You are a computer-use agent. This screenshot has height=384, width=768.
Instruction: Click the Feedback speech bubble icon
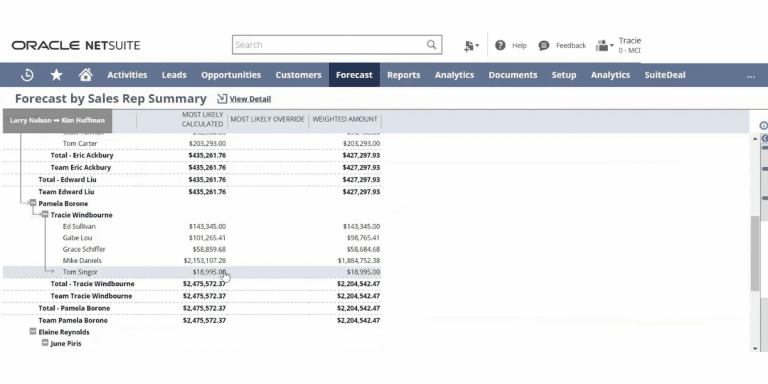[544, 46]
